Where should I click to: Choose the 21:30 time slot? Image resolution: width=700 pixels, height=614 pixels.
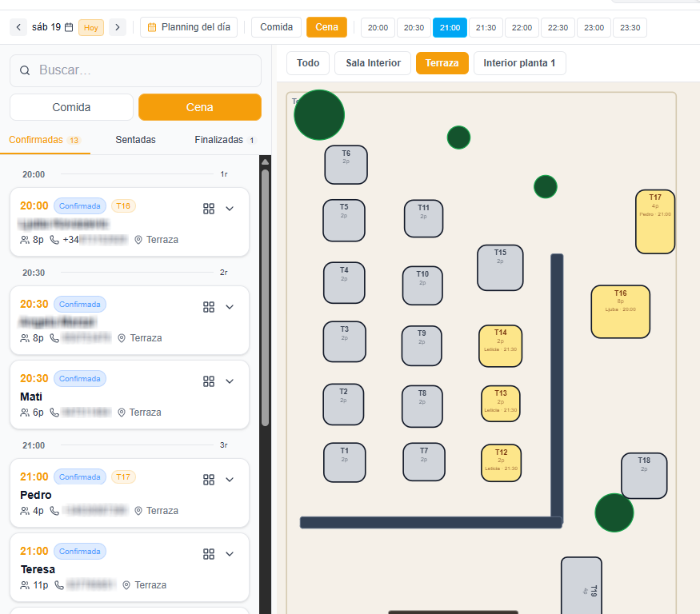[486, 28]
